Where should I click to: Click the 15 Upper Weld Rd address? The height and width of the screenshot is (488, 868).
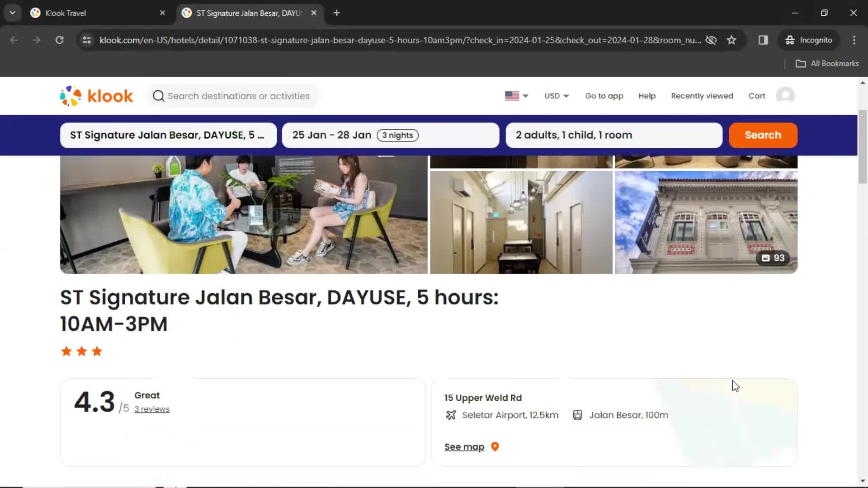483,398
